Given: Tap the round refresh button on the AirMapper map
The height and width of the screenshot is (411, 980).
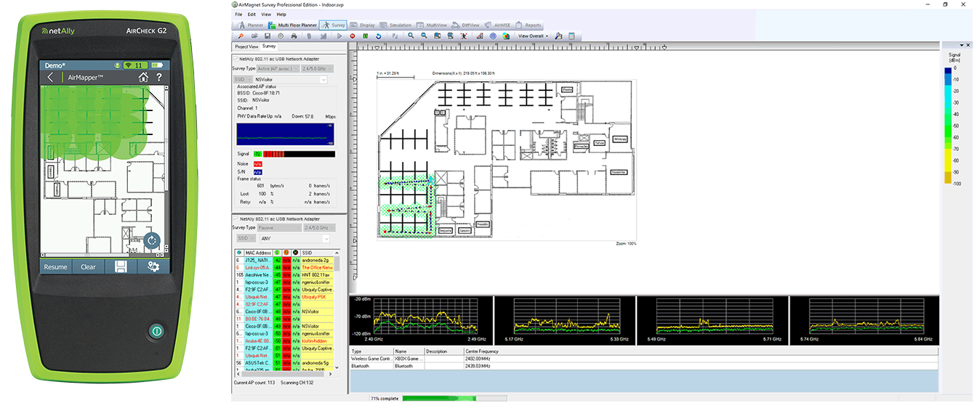Looking at the screenshot, I should click(152, 241).
